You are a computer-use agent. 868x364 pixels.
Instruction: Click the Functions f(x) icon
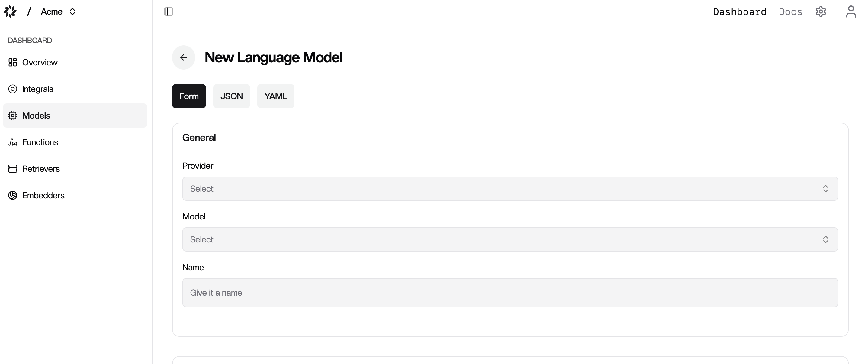[x=12, y=142]
